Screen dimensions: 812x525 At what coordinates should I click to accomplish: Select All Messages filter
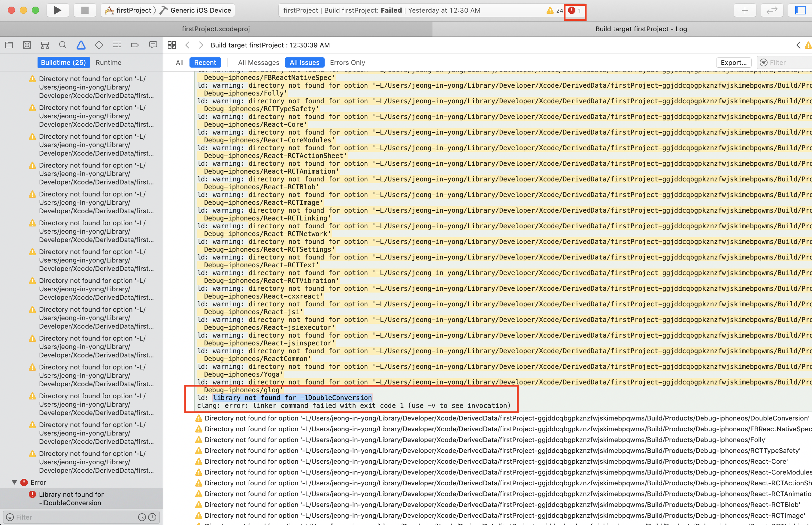[258, 62]
